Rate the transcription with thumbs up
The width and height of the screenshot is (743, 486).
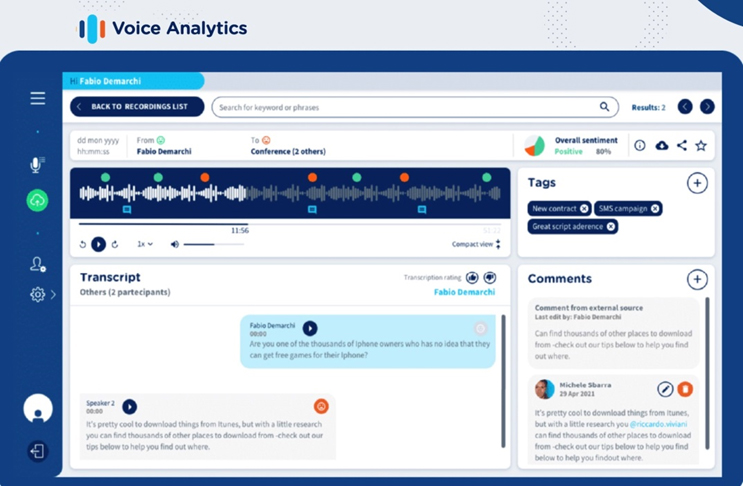pos(472,278)
